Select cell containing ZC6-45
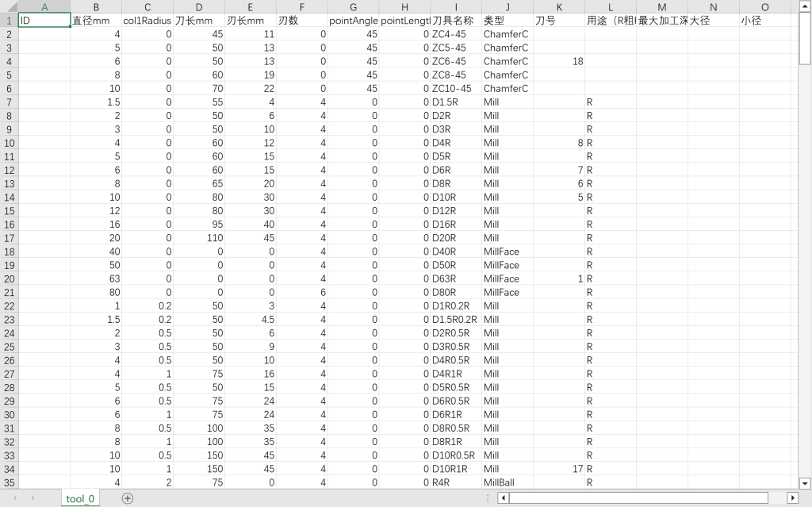 coord(456,61)
